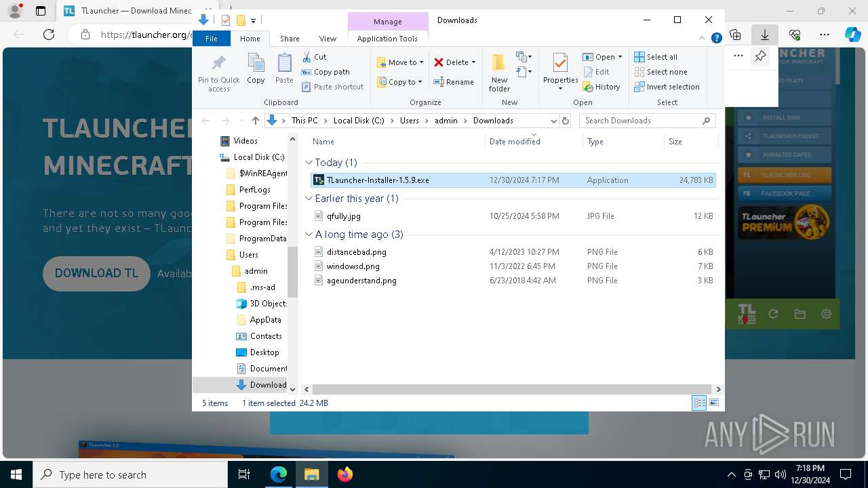Switch to the Share ribbon tab
Image resolution: width=868 pixels, height=488 pixels.
(x=290, y=39)
